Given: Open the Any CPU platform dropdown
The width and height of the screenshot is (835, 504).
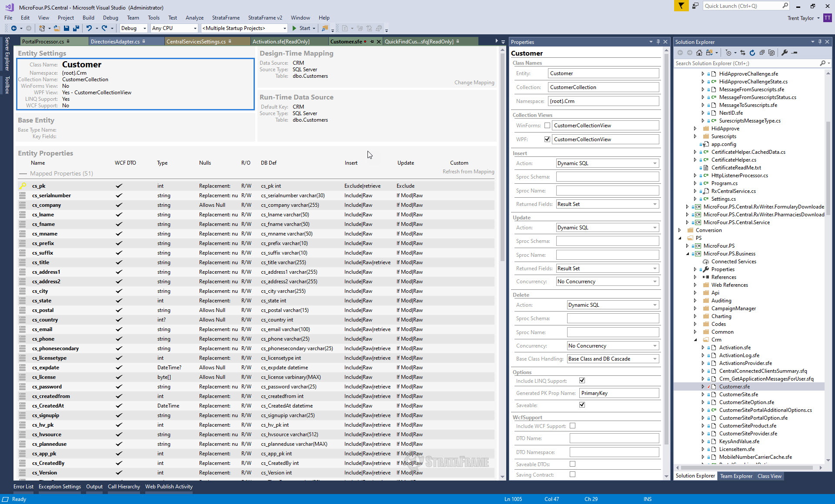Looking at the screenshot, I should coord(174,28).
